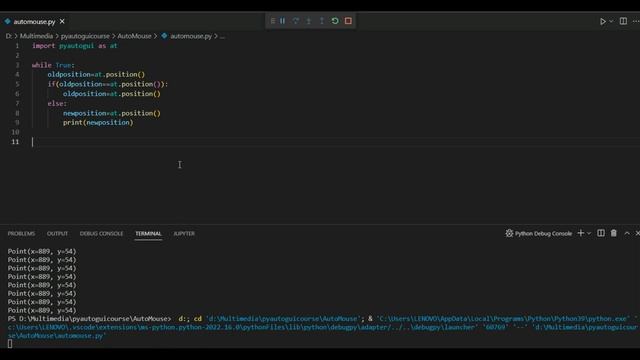Viewport: 640px width, 360px height.
Task: Click the 'while True:' code line
Action: tap(53, 65)
